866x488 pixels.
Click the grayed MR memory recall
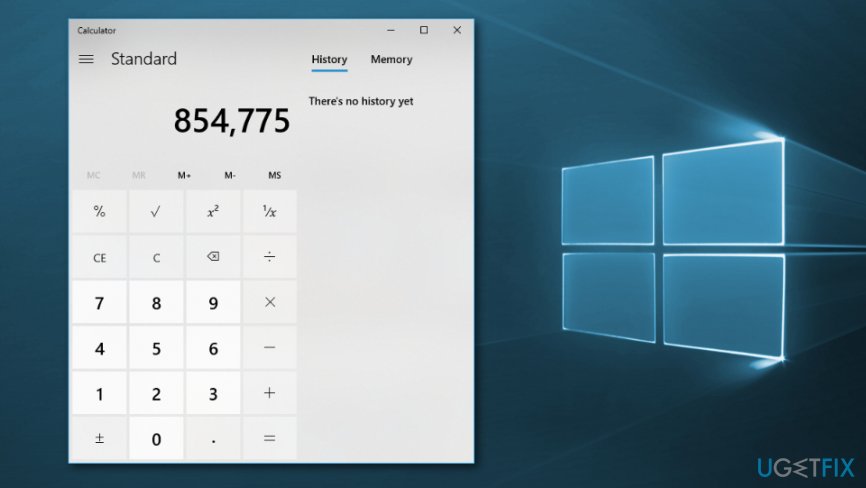click(139, 175)
